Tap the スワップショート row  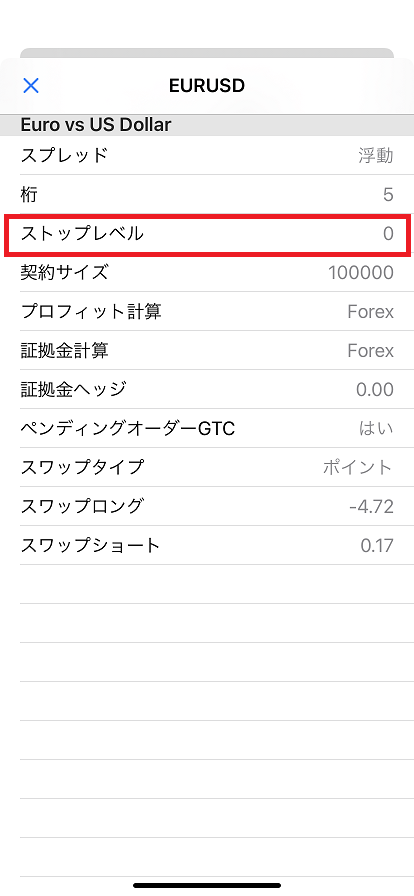[x=207, y=545]
